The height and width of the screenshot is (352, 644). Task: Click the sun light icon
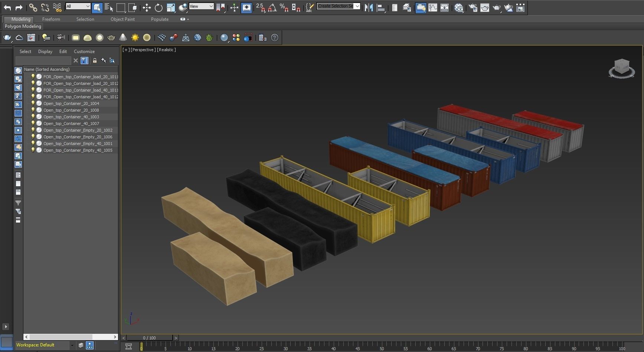[135, 37]
